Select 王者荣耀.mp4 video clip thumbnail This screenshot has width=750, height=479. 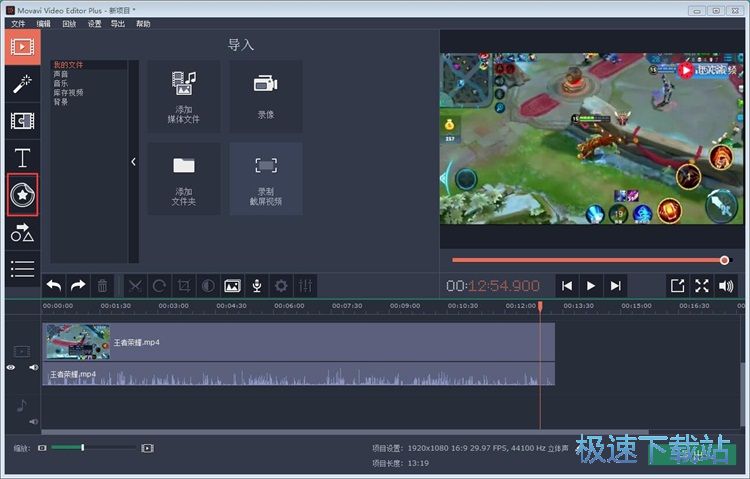coord(77,342)
